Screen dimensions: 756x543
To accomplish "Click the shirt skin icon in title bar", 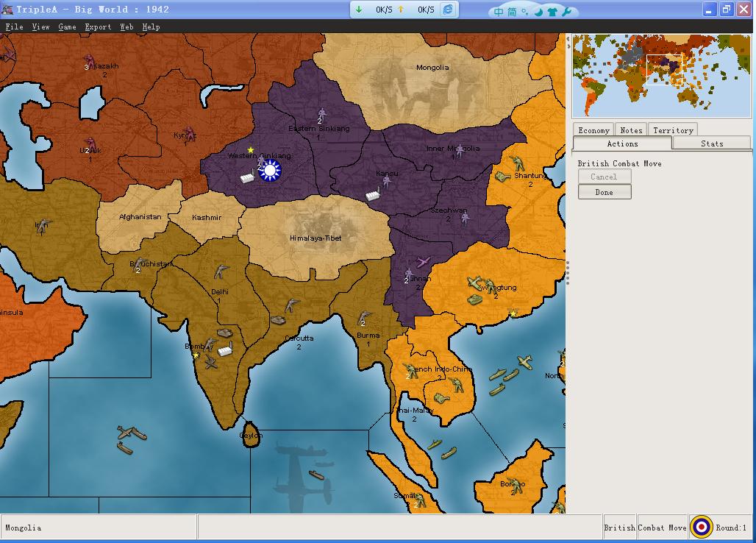I will [x=552, y=12].
